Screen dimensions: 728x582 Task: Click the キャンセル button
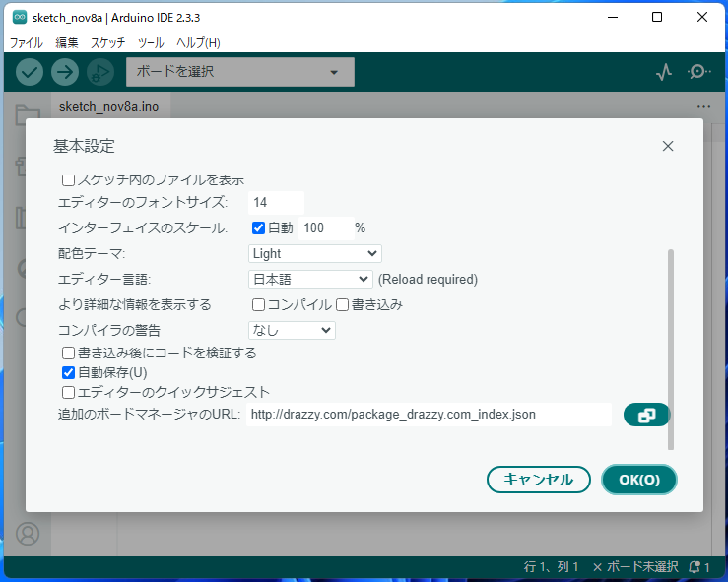click(539, 480)
